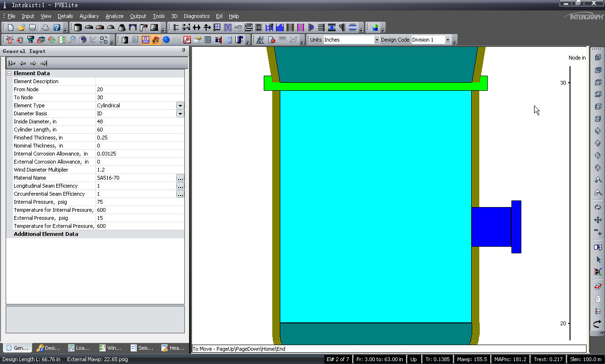Go to first element navigation arrow
The height and width of the screenshot is (364, 605).
12,63
